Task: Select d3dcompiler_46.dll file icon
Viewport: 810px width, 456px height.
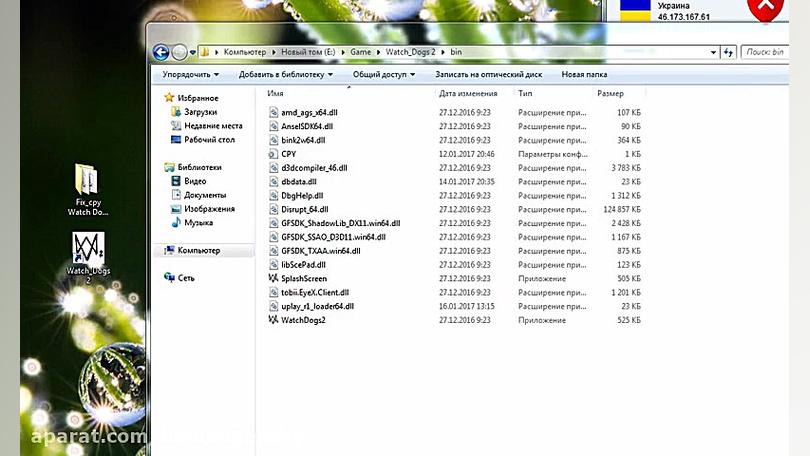Action: pyautogui.click(x=273, y=168)
